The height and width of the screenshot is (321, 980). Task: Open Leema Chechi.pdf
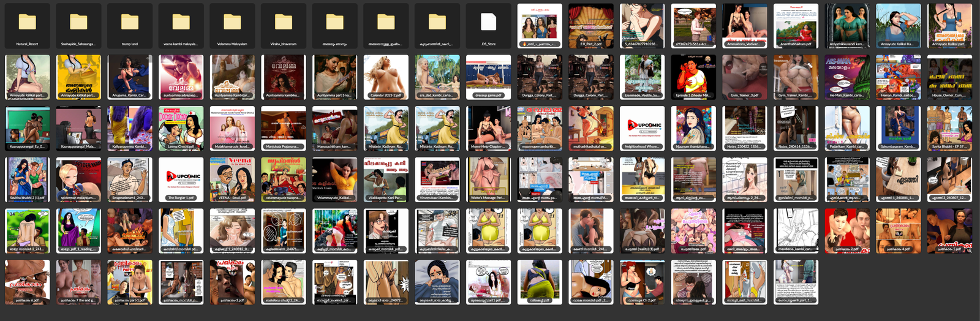point(181,129)
